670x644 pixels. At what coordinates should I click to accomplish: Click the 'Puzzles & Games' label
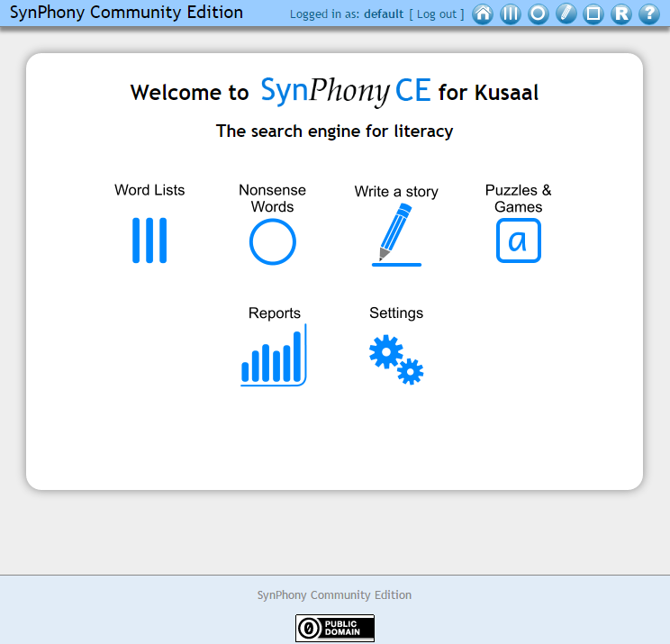[518, 198]
